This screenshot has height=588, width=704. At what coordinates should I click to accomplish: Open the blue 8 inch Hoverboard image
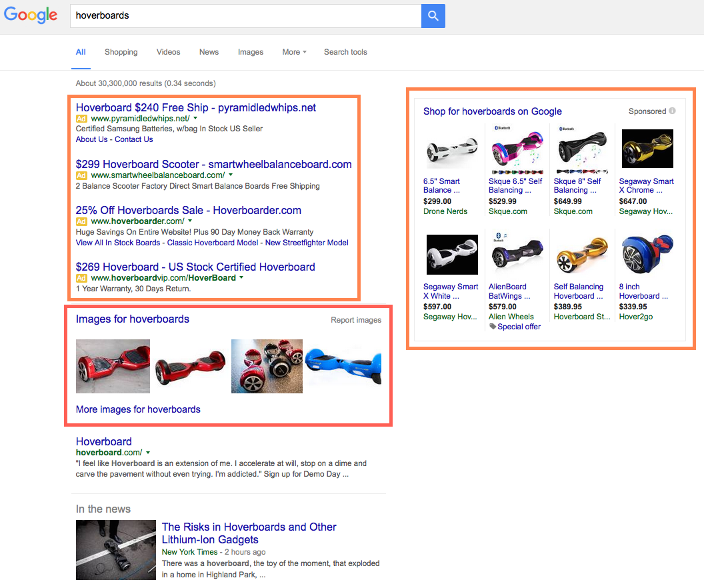[647, 253]
